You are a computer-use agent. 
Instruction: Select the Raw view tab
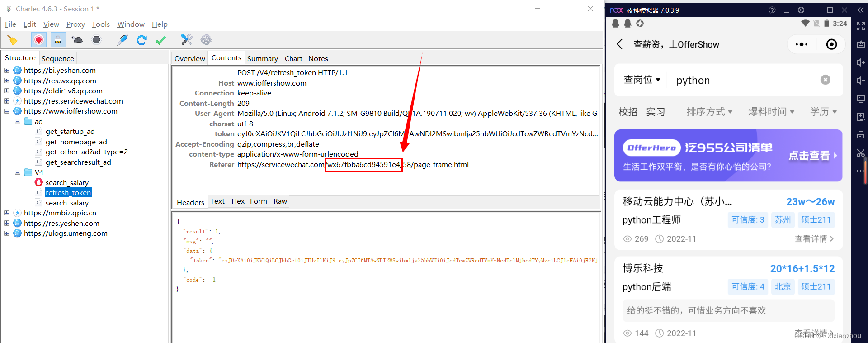click(x=280, y=201)
